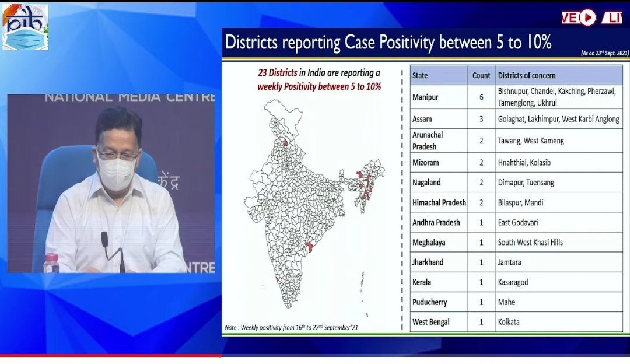Click the 'South West Khasi Hills' cell
This screenshot has height=364, width=630.
[530, 242]
